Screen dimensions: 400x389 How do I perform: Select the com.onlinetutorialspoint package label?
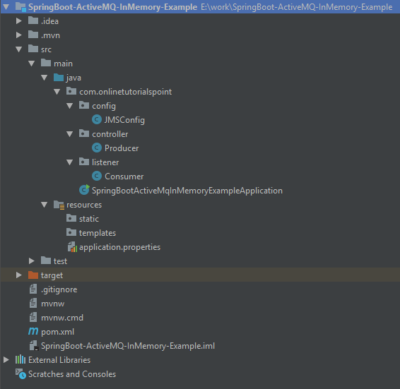(x=125, y=92)
